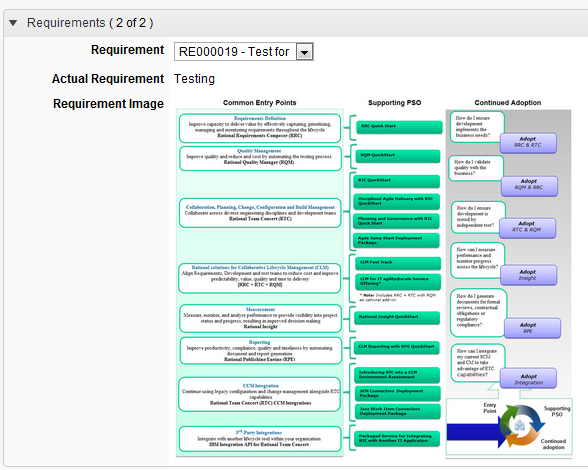The height and width of the screenshot is (470, 588).
Task: Click Agile Jump Start Deployment Package bar
Action: tap(396, 240)
